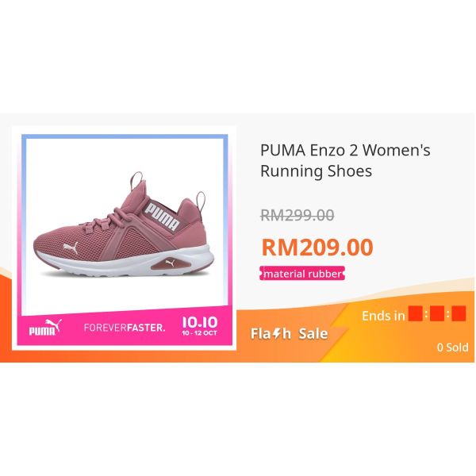Image resolution: width=476 pixels, height=476 pixels.
Task: Click the first red countdown box
Action: [x=415, y=313]
